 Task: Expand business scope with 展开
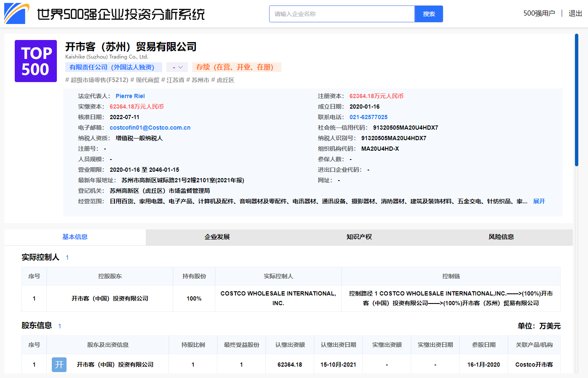click(539, 201)
